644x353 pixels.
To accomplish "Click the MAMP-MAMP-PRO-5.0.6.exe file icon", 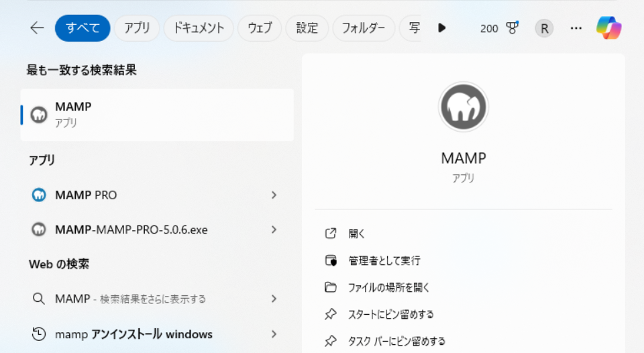I will (39, 230).
